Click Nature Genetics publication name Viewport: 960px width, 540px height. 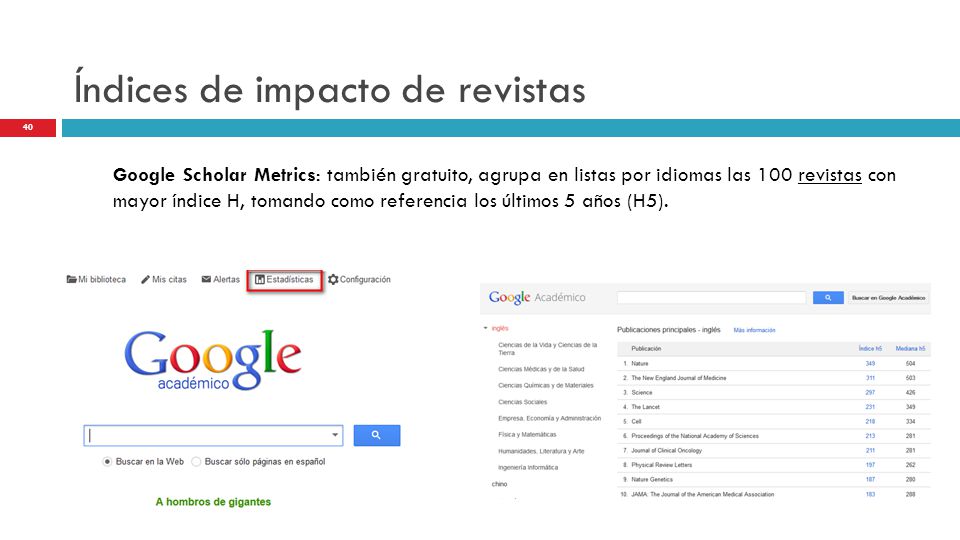click(652, 480)
